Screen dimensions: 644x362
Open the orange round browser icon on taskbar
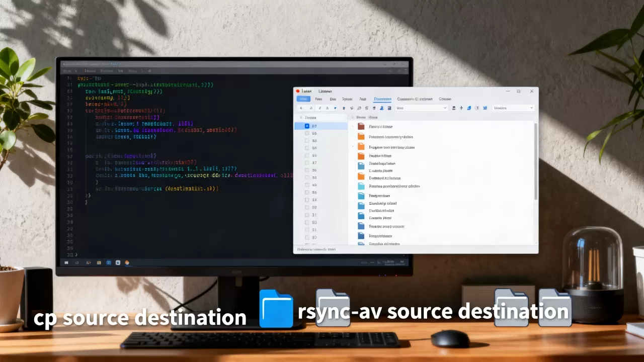127,262
